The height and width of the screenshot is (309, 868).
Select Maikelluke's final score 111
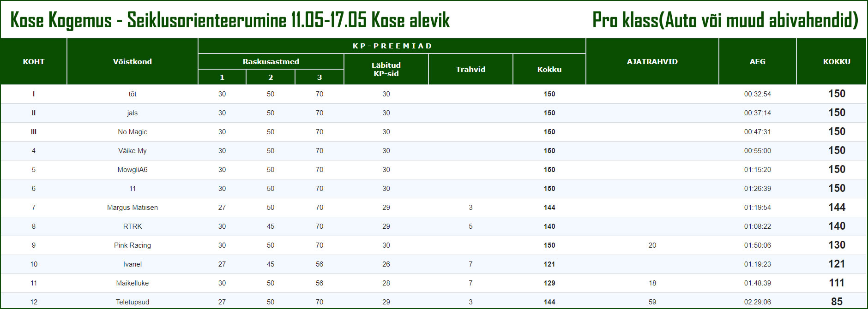[x=837, y=283]
